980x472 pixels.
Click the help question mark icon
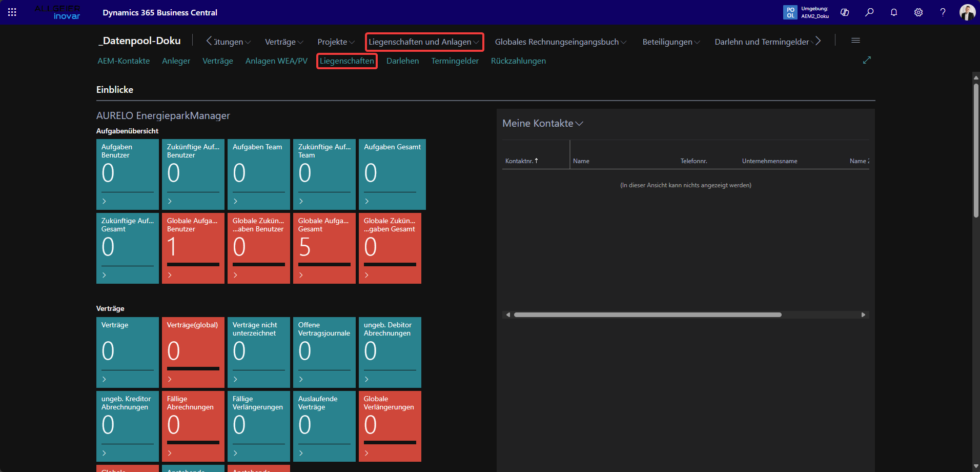coord(943,12)
